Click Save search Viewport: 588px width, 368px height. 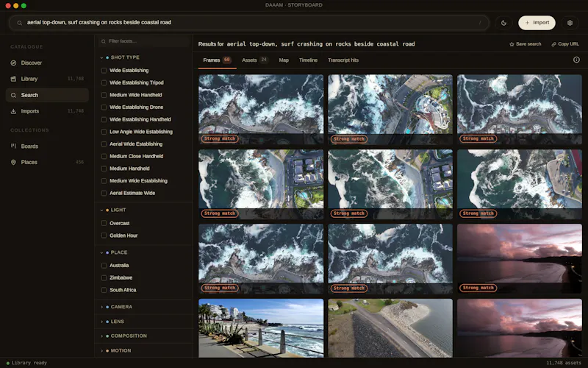tap(525, 44)
